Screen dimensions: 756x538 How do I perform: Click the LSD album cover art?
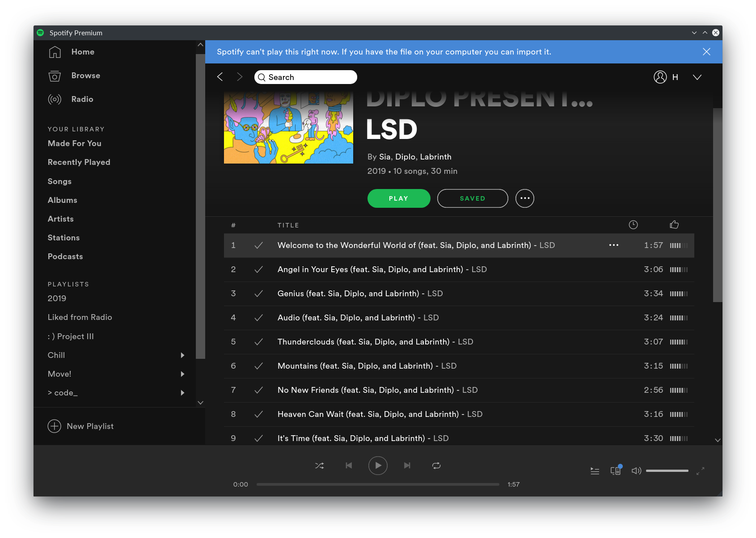pyautogui.click(x=288, y=127)
